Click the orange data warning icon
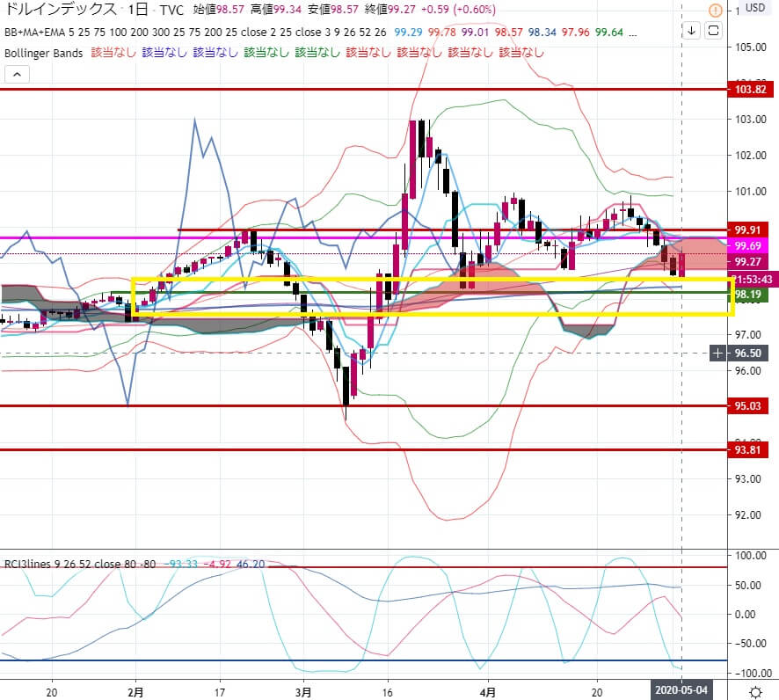Image resolution: width=779 pixels, height=700 pixels. click(716, 10)
